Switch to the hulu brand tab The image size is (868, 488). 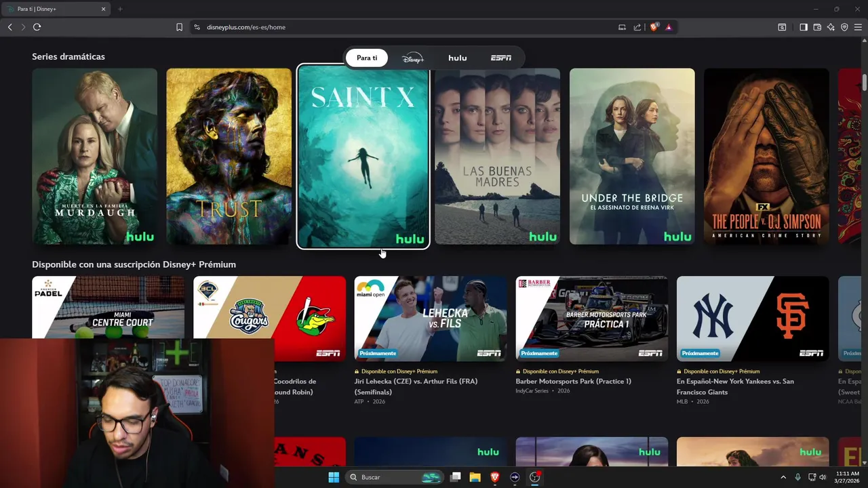coord(458,58)
